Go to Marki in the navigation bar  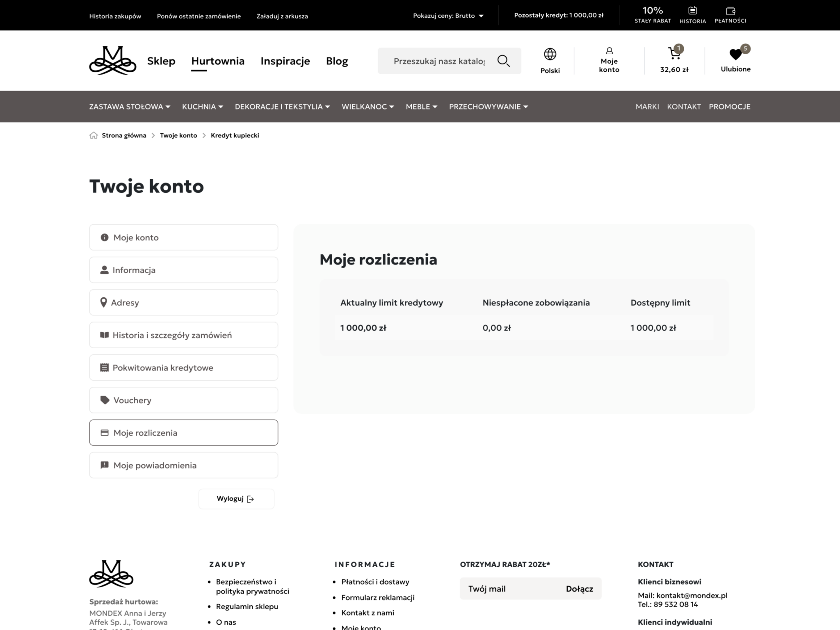[647, 107]
